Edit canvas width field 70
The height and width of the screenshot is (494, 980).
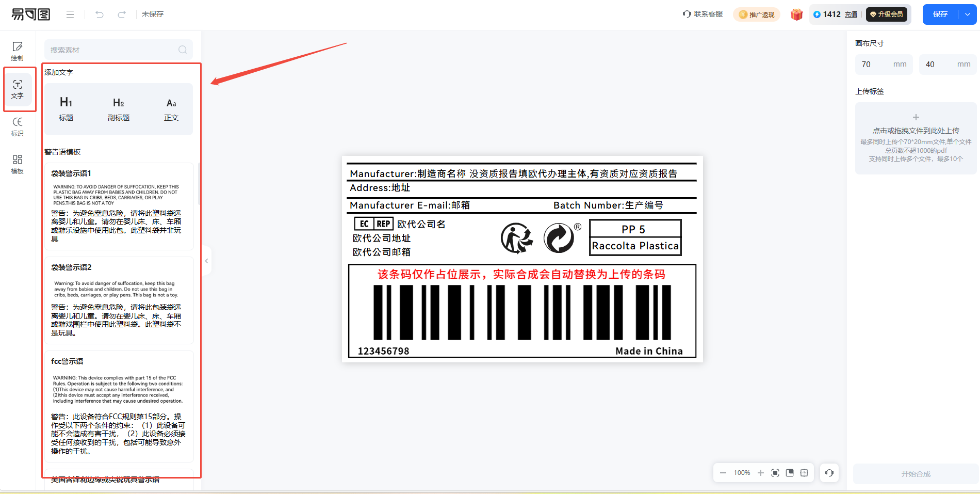click(884, 65)
